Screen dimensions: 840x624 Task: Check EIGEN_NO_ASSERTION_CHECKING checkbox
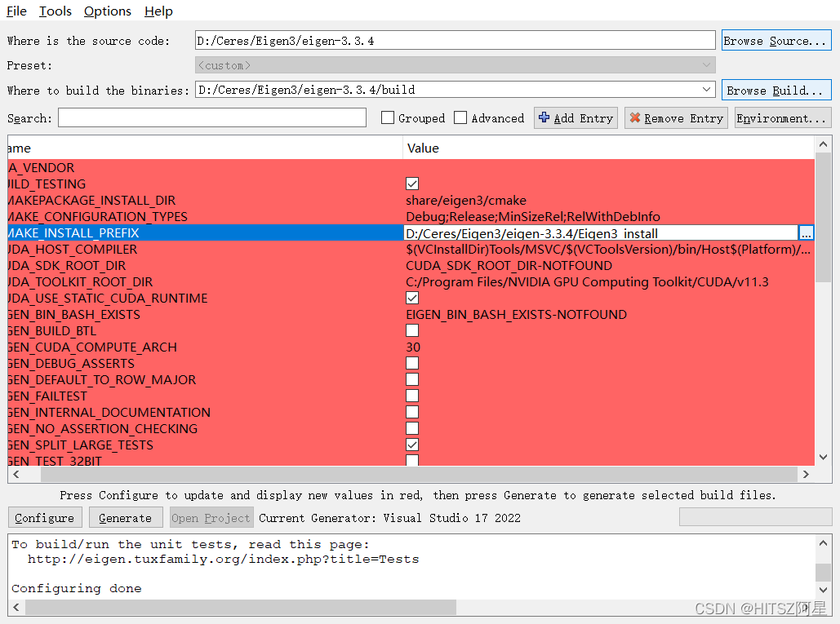point(412,429)
